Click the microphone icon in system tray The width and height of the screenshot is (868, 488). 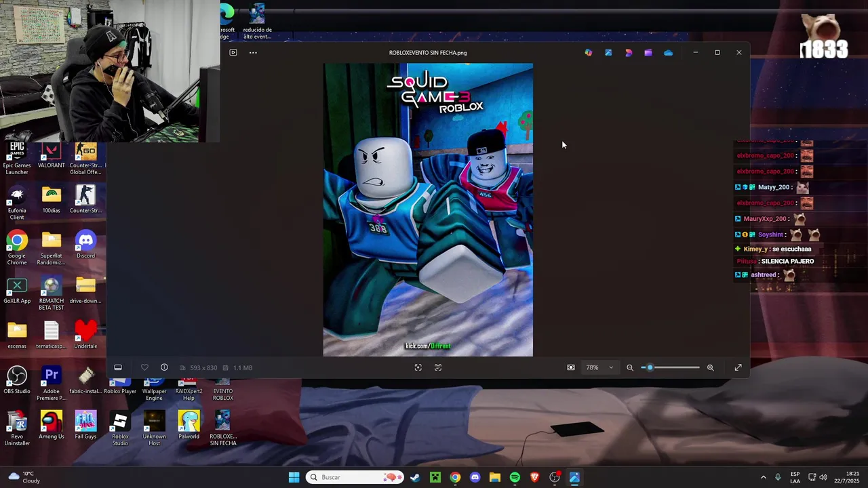[x=778, y=477]
